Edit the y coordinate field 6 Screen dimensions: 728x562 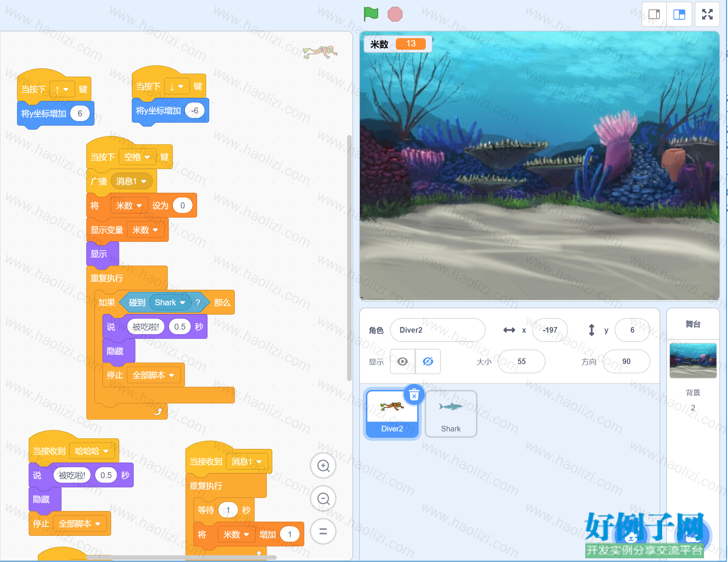[632, 330]
